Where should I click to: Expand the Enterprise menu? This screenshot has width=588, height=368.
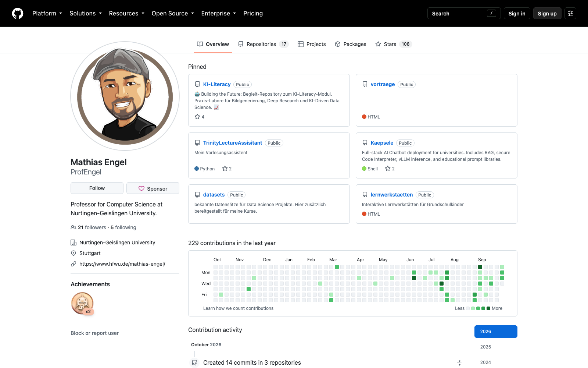[219, 13]
